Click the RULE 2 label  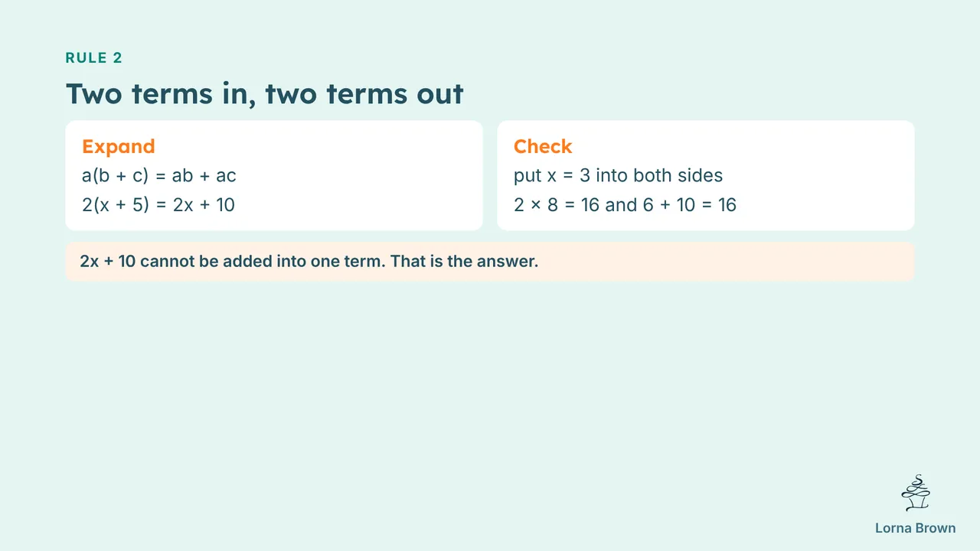click(x=94, y=58)
